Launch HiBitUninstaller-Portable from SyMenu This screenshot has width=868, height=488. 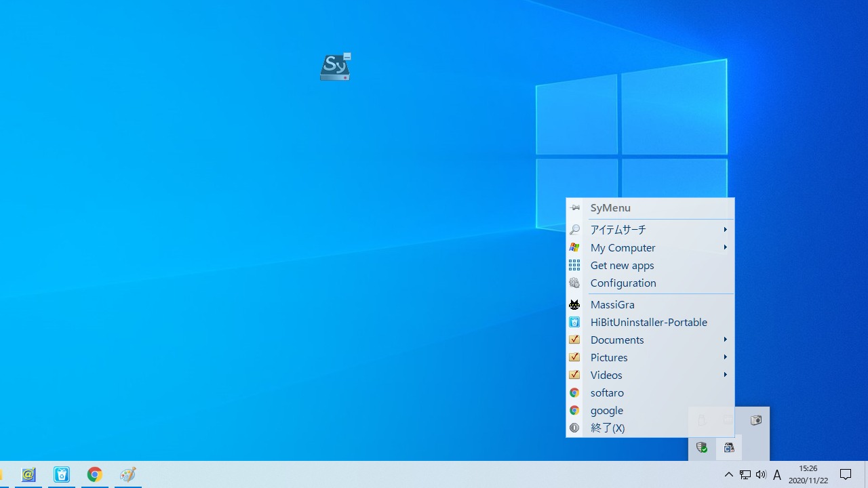650,322
